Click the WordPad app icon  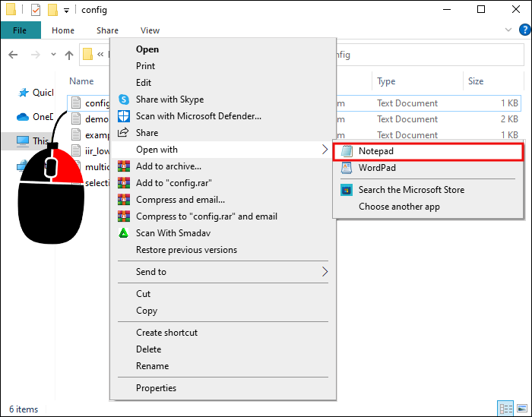point(347,168)
